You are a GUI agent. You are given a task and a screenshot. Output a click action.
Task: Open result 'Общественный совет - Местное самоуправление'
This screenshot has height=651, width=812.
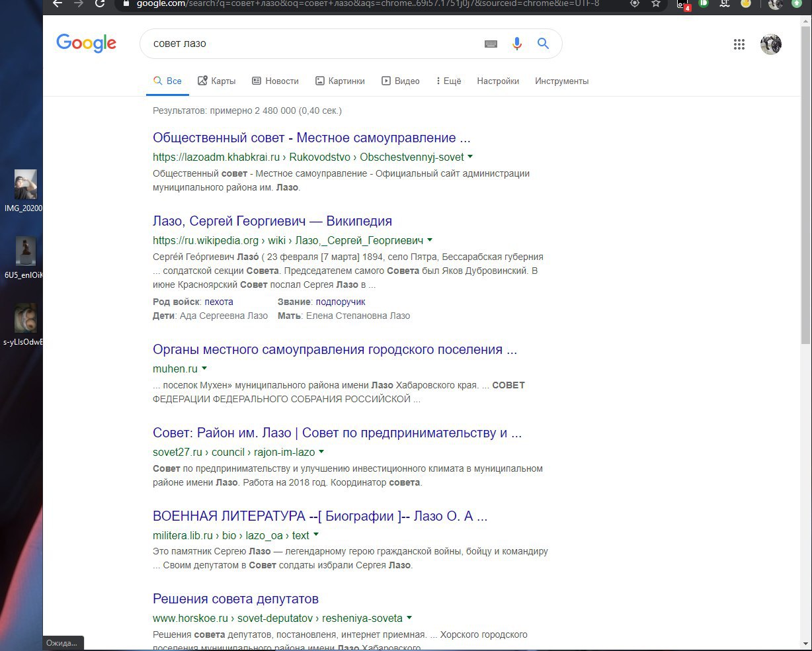(x=311, y=138)
